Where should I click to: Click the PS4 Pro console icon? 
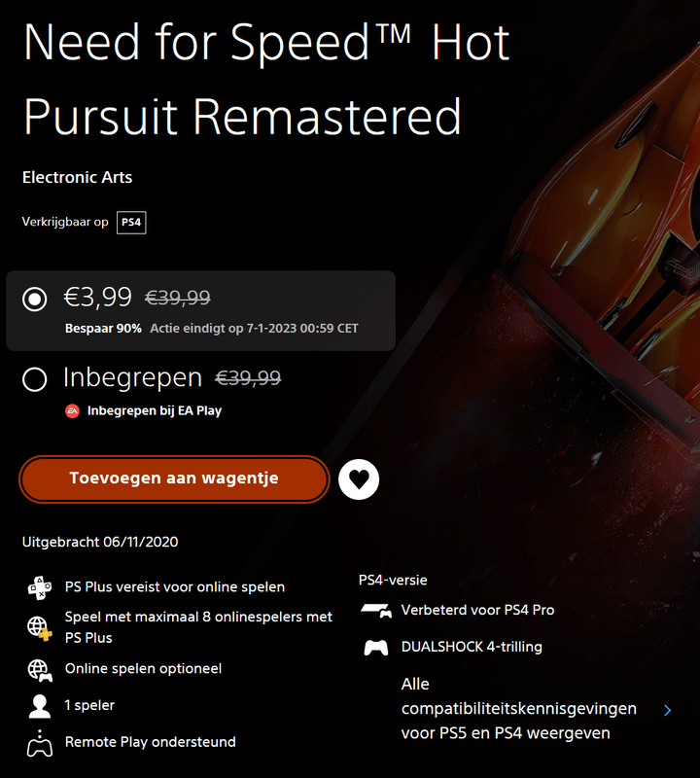coord(375,611)
